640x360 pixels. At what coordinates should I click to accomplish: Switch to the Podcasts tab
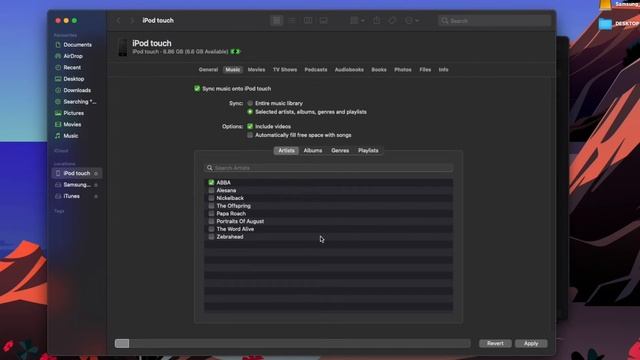[x=316, y=70]
